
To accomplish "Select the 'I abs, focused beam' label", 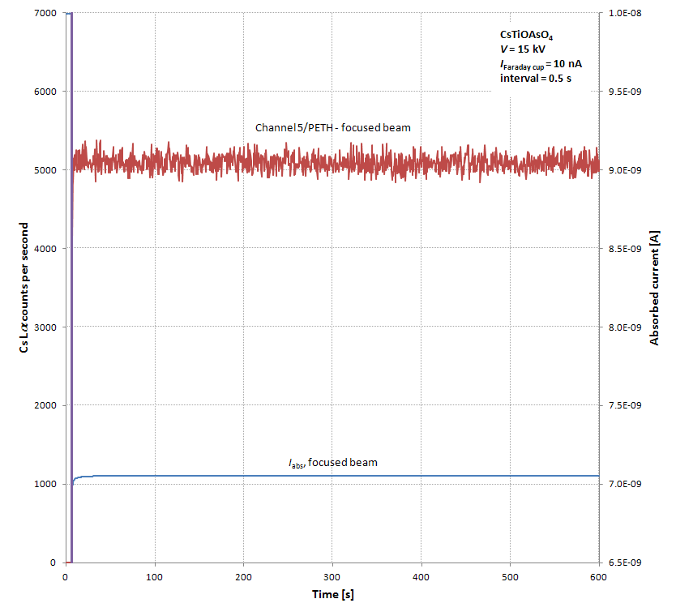I will coord(333,463).
